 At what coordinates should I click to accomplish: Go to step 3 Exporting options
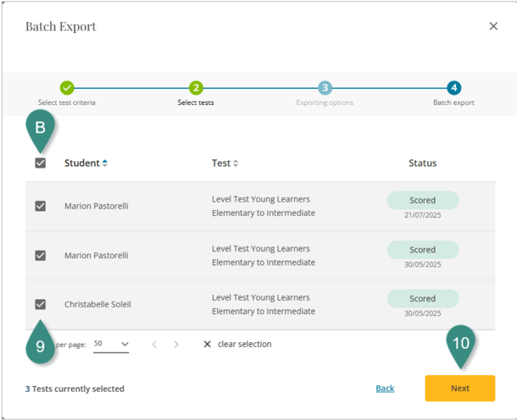(x=325, y=88)
